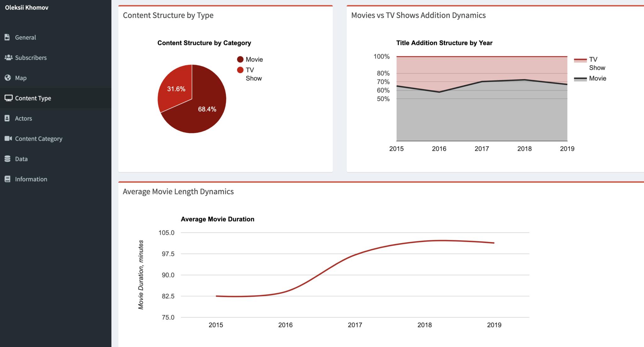This screenshot has width=644, height=347.
Task: Navigate to the Subscribers page
Action: pyautogui.click(x=31, y=57)
